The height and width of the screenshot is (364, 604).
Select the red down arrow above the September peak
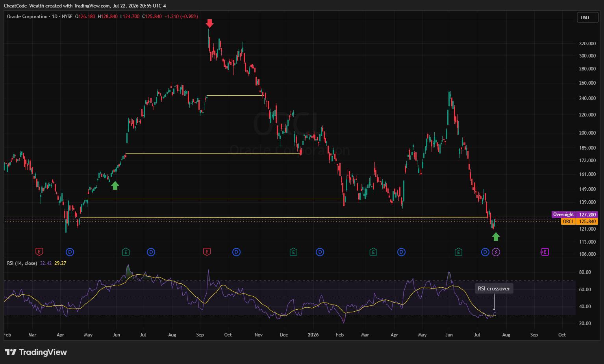pos(209,23)
